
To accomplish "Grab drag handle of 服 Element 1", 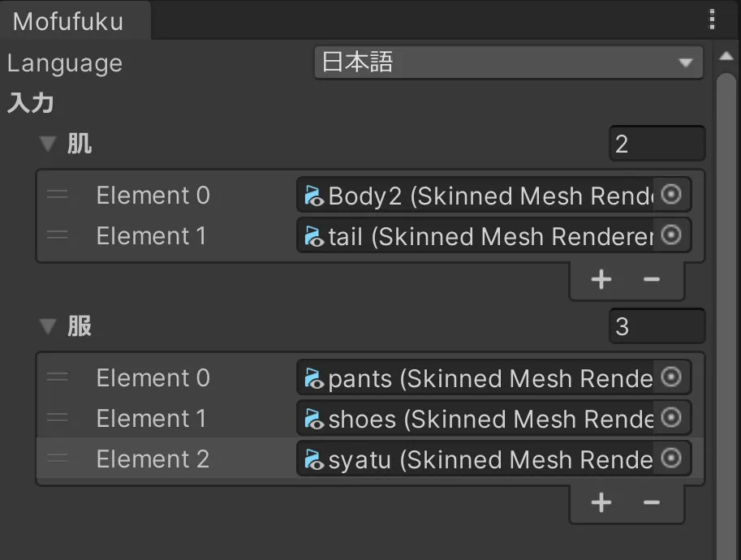I will pyautogui.click(x=58, y=418).
